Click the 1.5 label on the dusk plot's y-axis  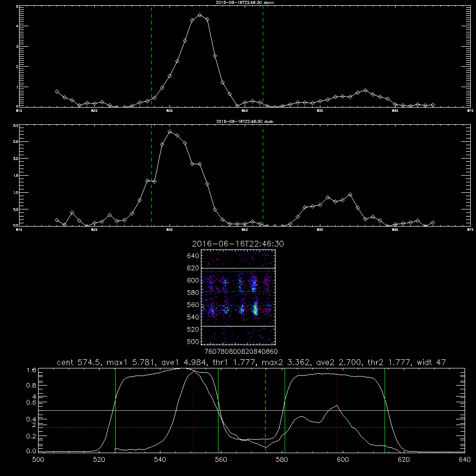pos(16,176)
